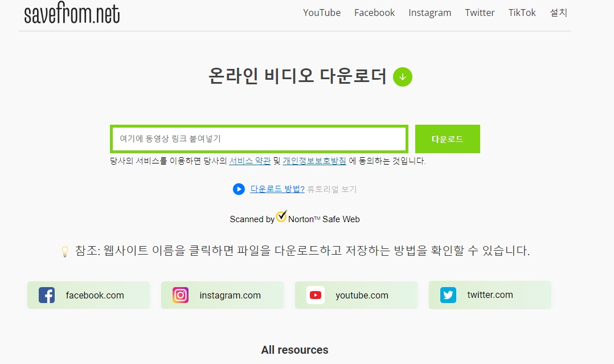Click the Instagram camera icon

pyautogui.click(x=180, y=295)
